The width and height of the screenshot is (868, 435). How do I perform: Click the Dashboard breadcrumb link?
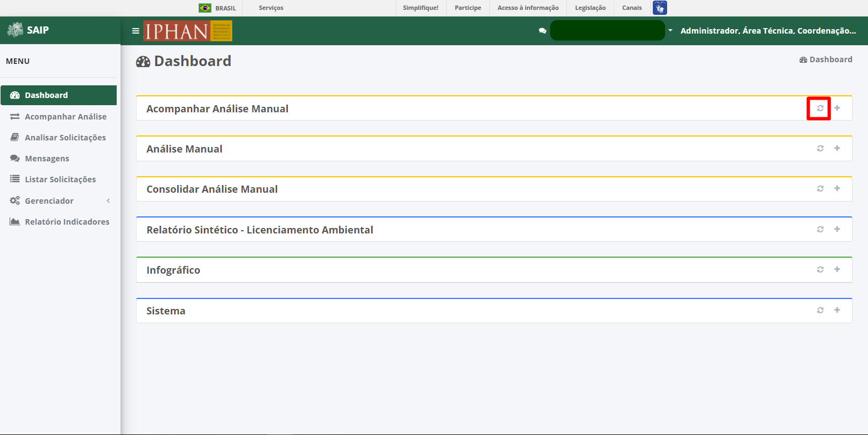(831, 59)
